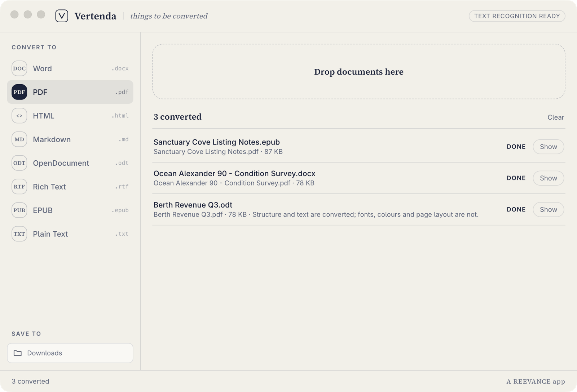Click the .html extension label
577x392 pixels.
click(120, 116)
